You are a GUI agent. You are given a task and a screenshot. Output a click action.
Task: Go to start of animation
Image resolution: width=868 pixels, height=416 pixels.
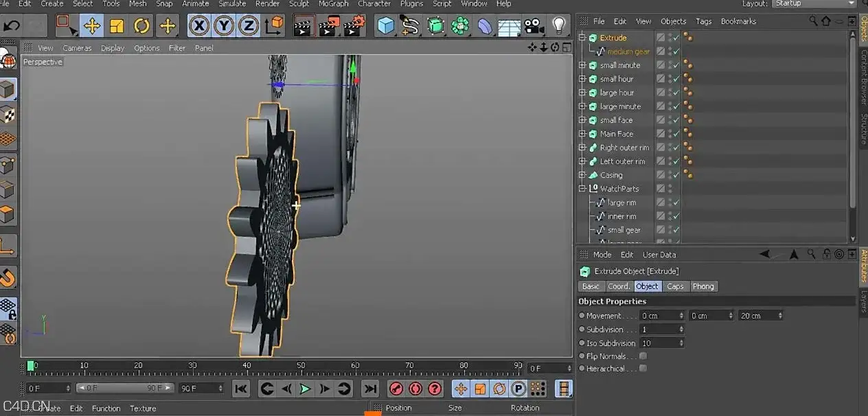pos(240,389)
